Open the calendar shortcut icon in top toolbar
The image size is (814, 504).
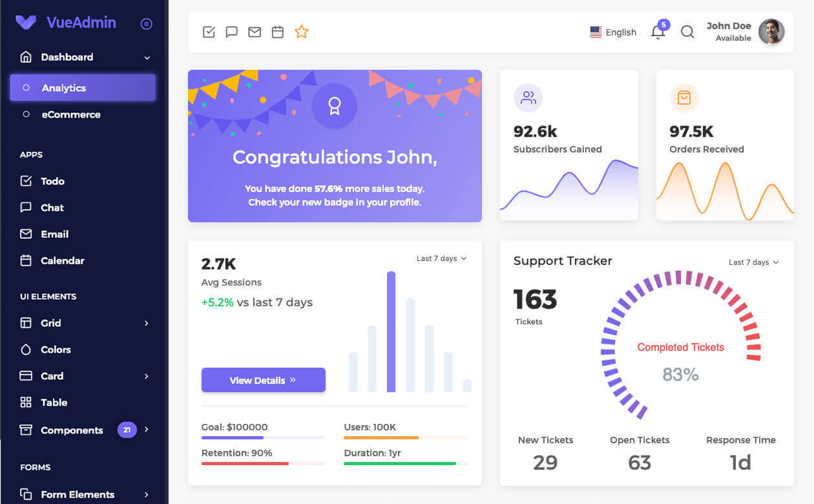point(278,32)
